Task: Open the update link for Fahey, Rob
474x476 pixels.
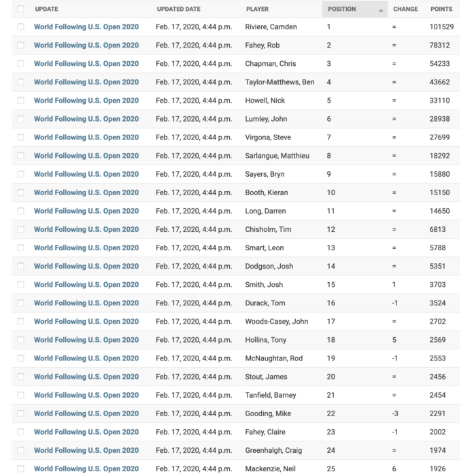Action: pos(86,46)
